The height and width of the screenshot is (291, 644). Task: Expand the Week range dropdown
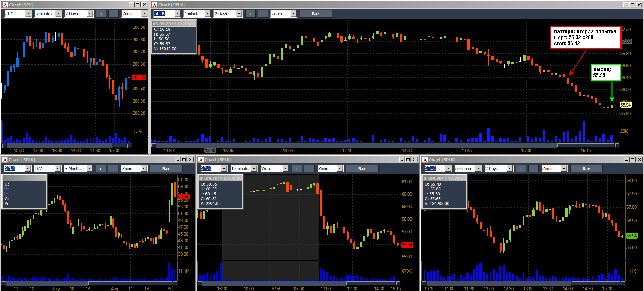click(285, 169)
